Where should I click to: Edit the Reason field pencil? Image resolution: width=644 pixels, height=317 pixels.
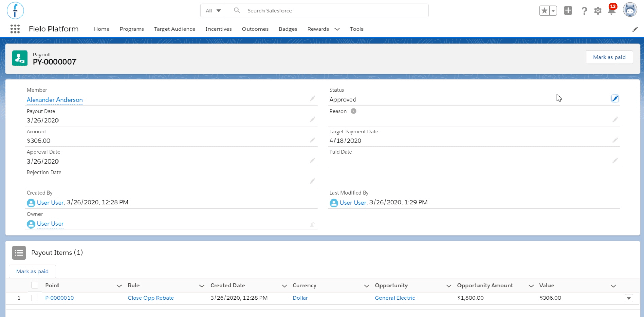point(615,120)
